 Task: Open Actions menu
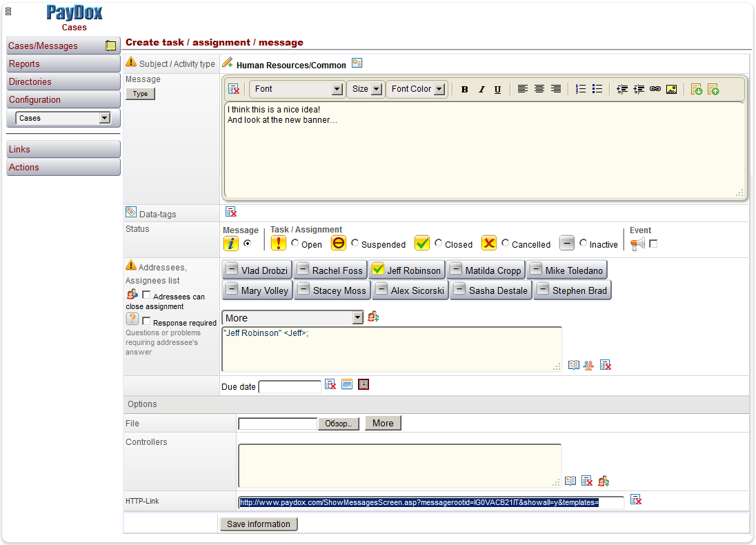click(x=63, y=167)
